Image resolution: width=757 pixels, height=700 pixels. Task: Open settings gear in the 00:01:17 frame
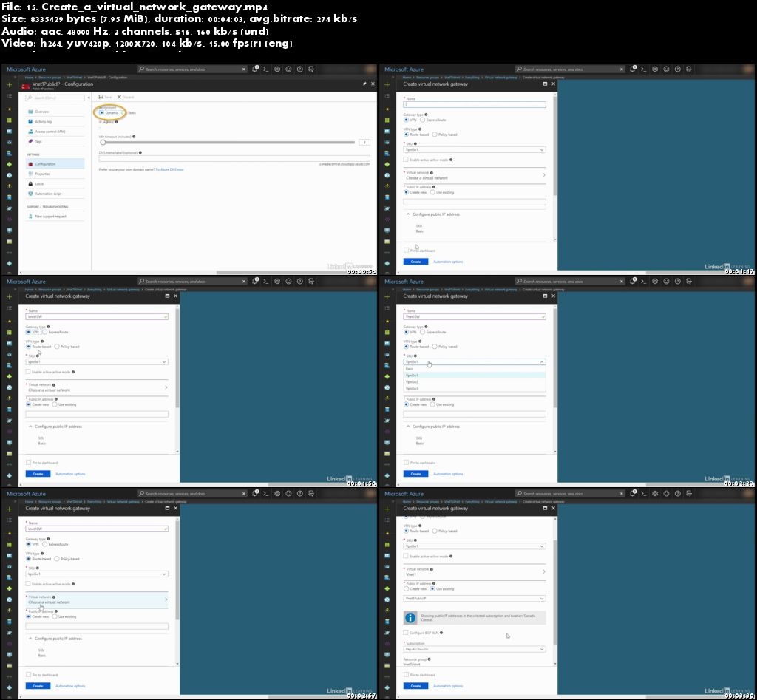[x=655, y=69]
